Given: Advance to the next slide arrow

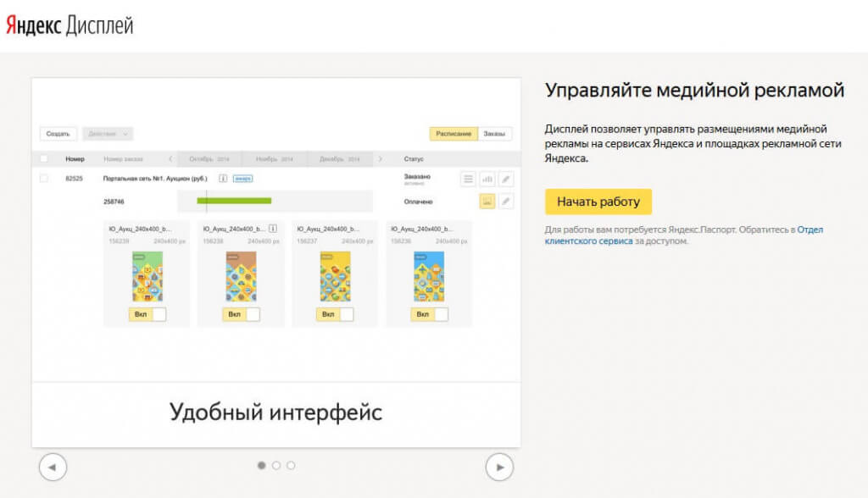Looking at the screenshot, I should pos(499,467).
